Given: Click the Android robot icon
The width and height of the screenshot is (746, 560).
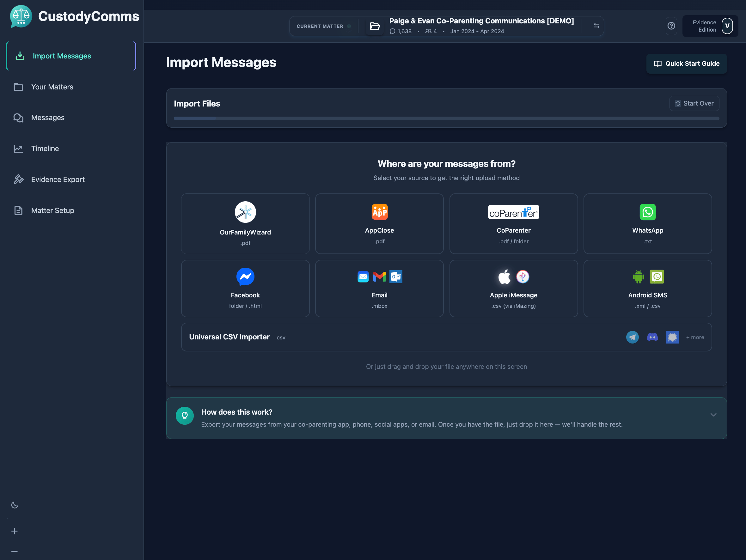Looking at the screenshot, I should (639, 277).
